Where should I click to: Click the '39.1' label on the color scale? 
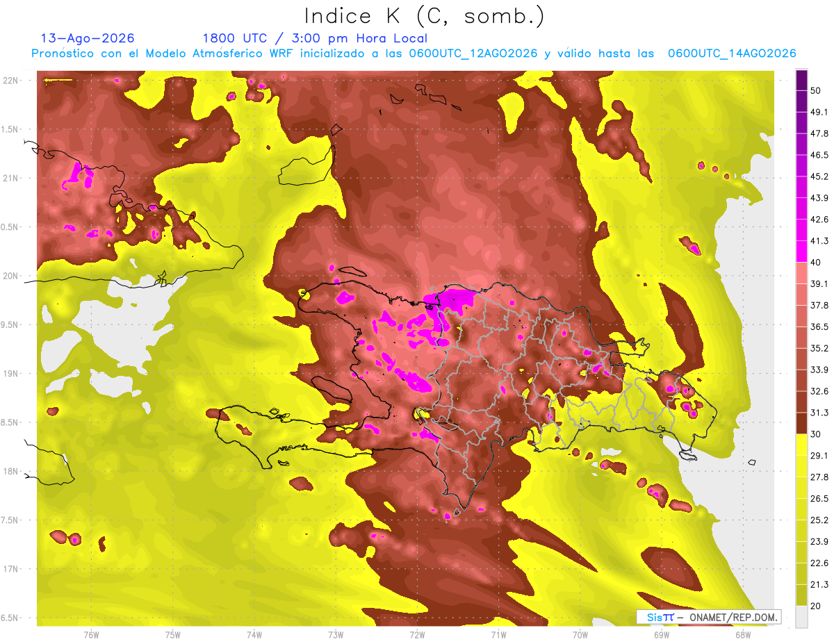pyautogui.click(x=819, y=284)
